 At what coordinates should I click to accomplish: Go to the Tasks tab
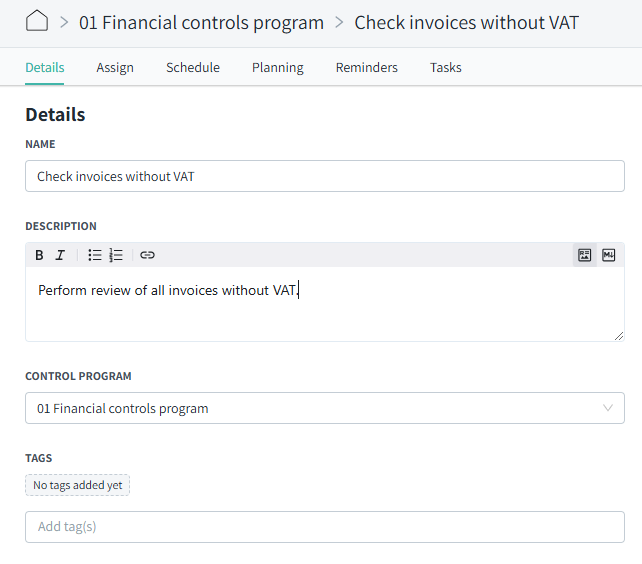tap(445, 68)
